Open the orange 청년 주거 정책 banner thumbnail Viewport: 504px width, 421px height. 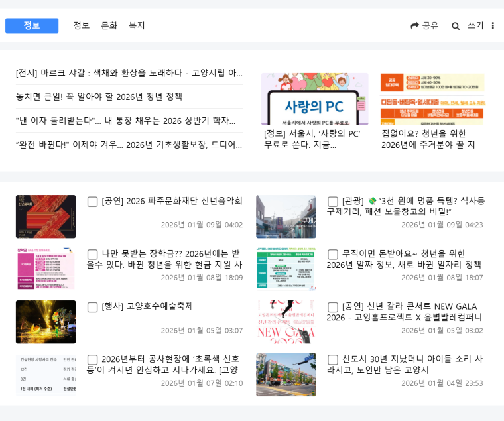[432, 99]
